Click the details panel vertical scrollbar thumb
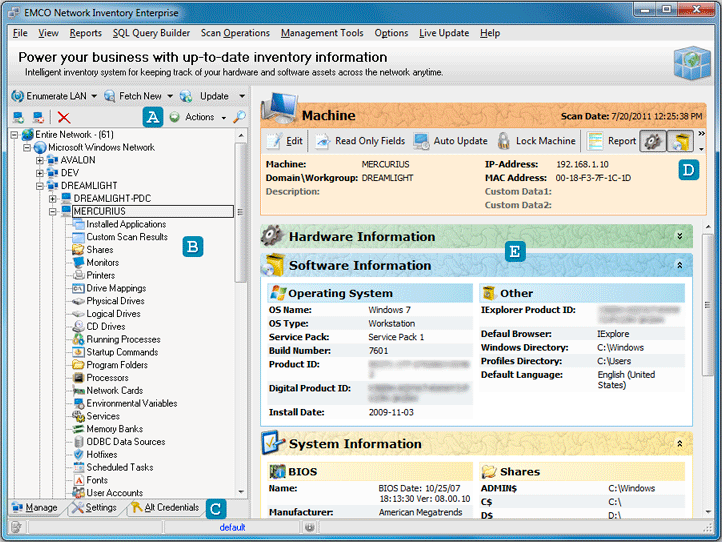The height and width of the screenshot is (542, 722). 708,305
